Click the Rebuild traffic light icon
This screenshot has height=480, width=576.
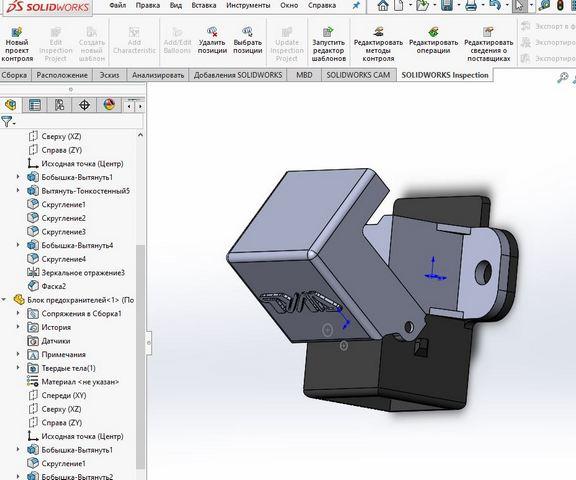561,5
